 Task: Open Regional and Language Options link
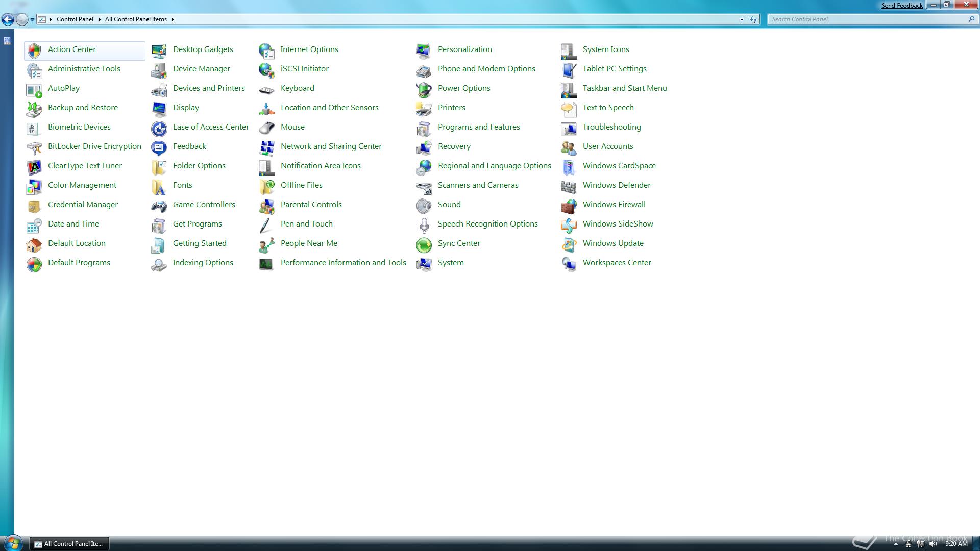pyautogui.click(x=495, y=166)
